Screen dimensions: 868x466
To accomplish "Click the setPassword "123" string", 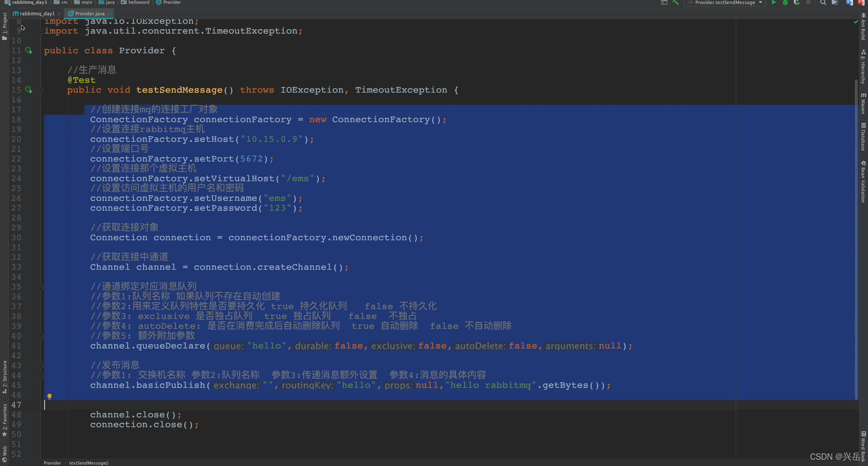I will click(278, 208).
